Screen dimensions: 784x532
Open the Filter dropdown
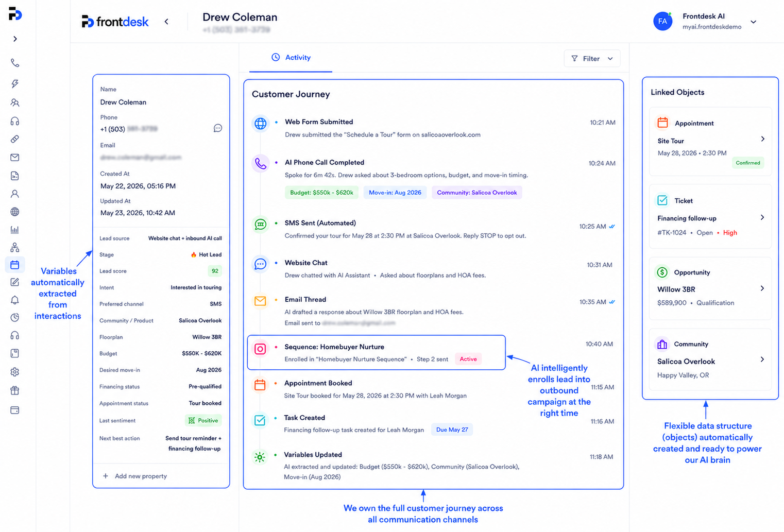(592, 59)
